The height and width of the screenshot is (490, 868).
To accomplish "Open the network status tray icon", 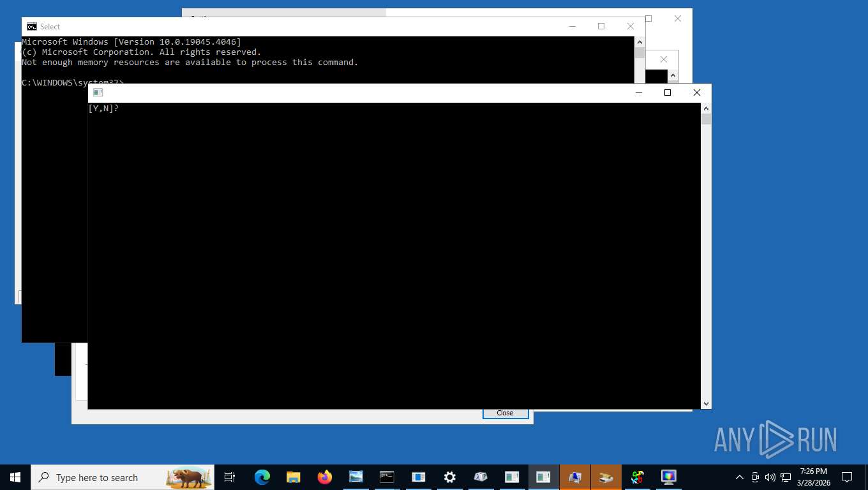I will click(786, 477).
